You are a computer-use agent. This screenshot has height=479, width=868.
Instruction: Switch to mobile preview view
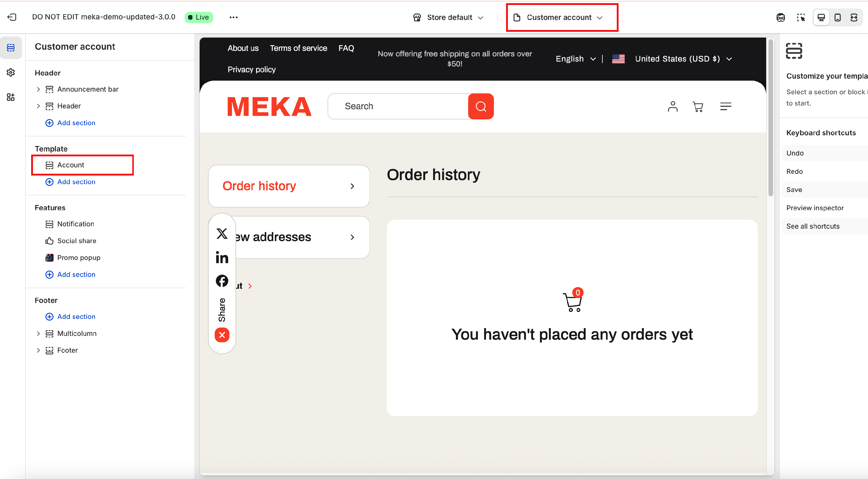[x=838, y=17]
